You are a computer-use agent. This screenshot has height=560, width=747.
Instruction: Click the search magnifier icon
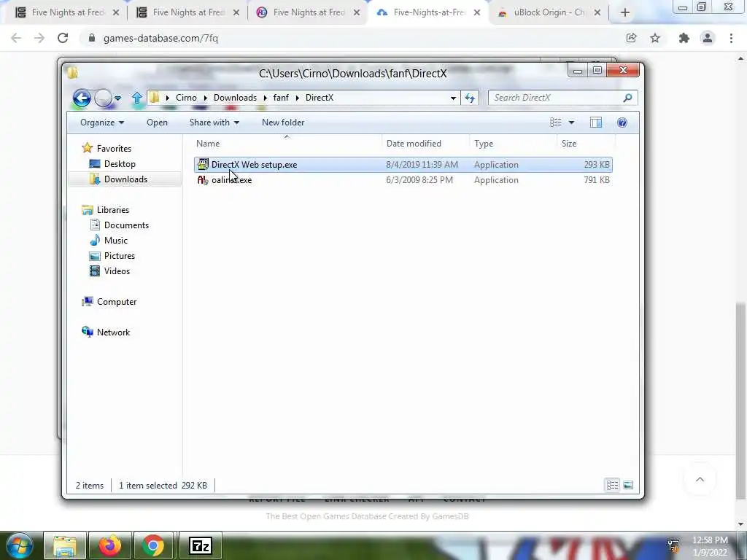tap(627, 98)
